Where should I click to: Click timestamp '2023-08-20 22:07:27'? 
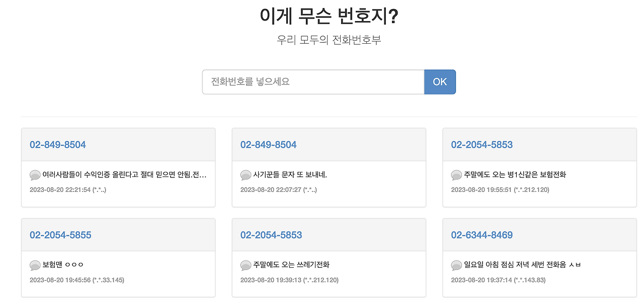coord(271,190)
